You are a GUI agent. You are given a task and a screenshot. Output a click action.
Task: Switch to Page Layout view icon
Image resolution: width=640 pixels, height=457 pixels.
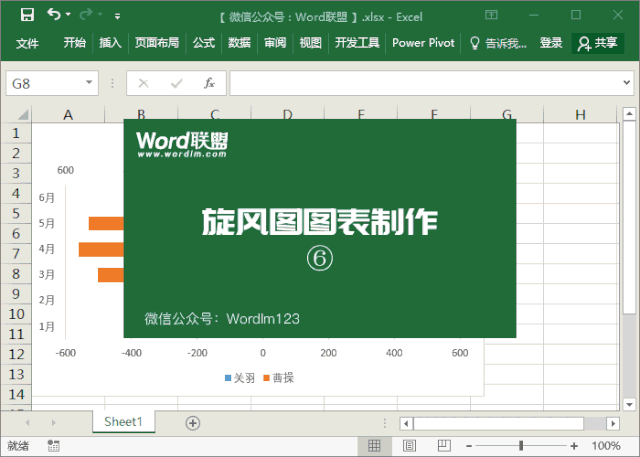click(409, 446)
